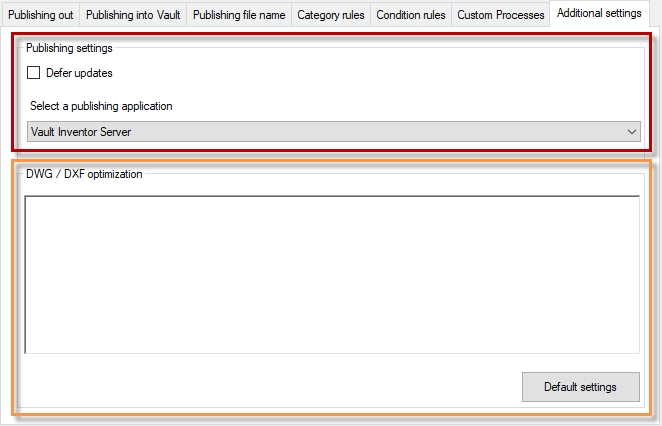The width and height of the screenshot is (662, 426).
Task: Click the Select a publishing application label
Action: (x=102, y=106)
